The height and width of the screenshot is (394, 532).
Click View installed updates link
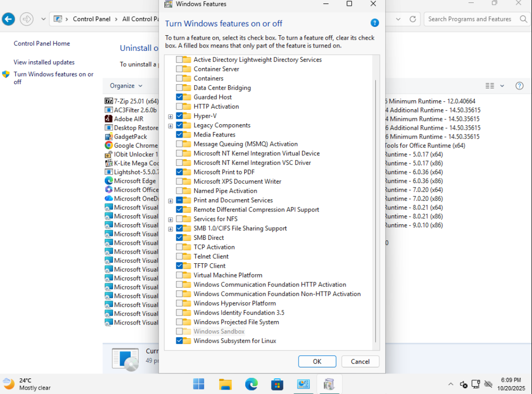[x=44, y=62]
